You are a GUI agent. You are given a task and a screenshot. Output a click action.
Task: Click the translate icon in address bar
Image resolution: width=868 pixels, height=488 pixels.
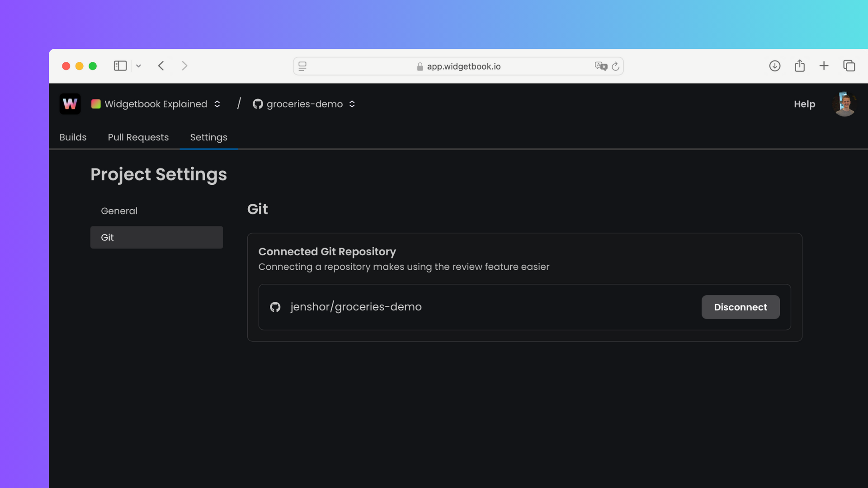[x=600, y=66]
